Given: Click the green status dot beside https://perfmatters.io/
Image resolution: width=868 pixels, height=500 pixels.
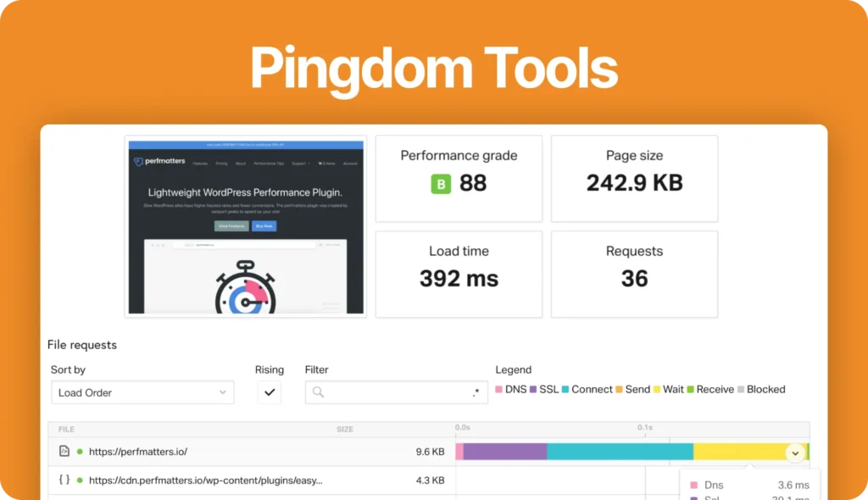Looking at the screenshot, I should coord(80,453).
